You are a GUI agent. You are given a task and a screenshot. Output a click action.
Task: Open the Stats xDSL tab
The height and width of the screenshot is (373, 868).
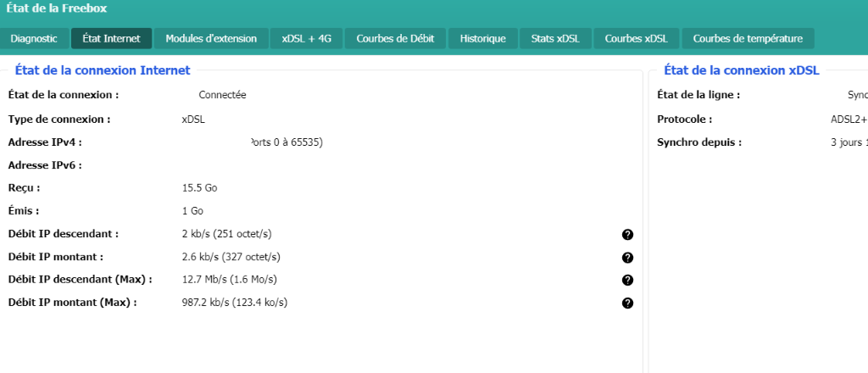[555, 39]
